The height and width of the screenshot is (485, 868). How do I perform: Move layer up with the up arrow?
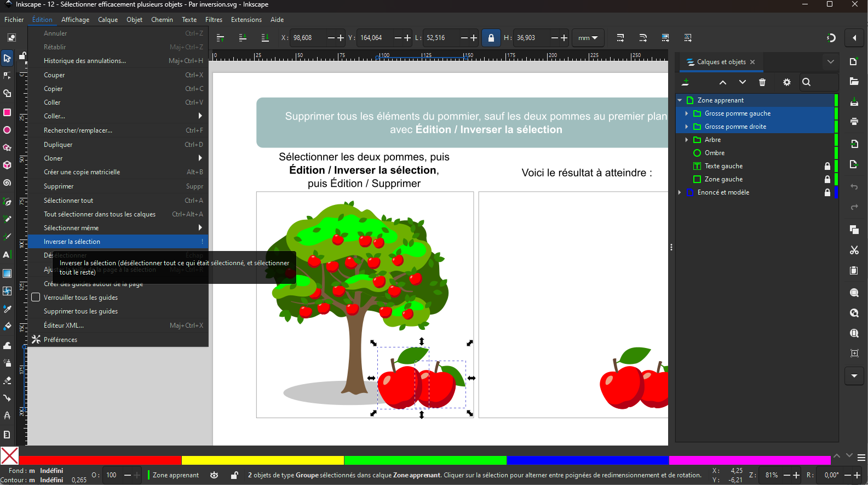pyautogui.click(x=723, y=82)
